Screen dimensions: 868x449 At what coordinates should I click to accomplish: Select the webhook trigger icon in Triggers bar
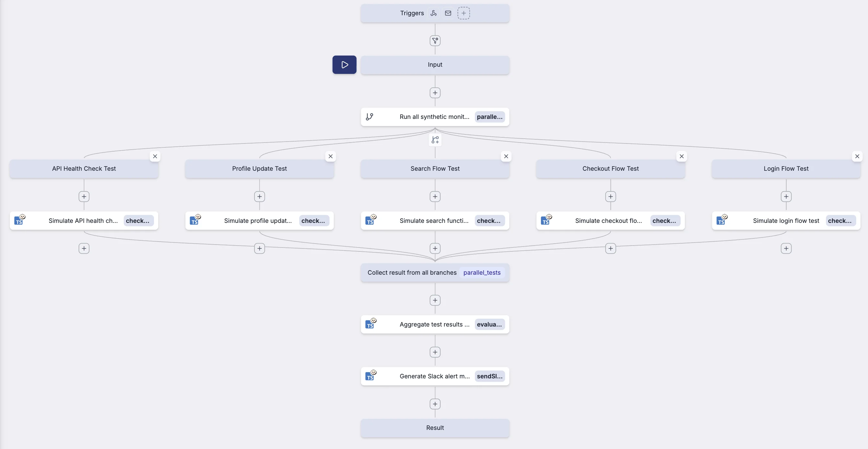pos(434,13)
